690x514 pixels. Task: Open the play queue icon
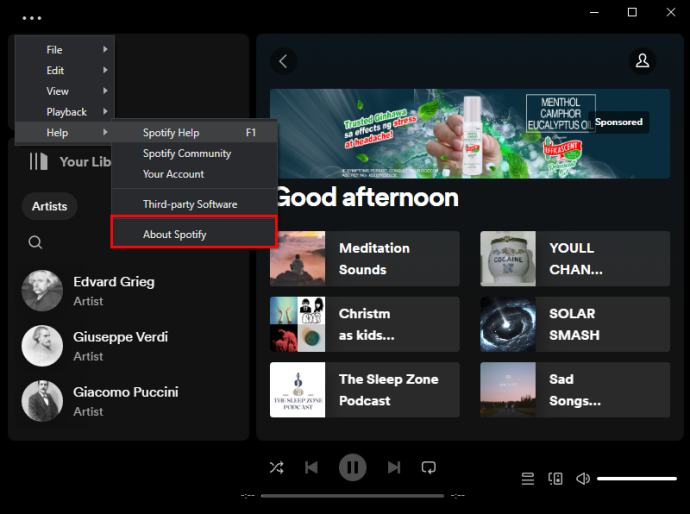click(x=528, y=478)
